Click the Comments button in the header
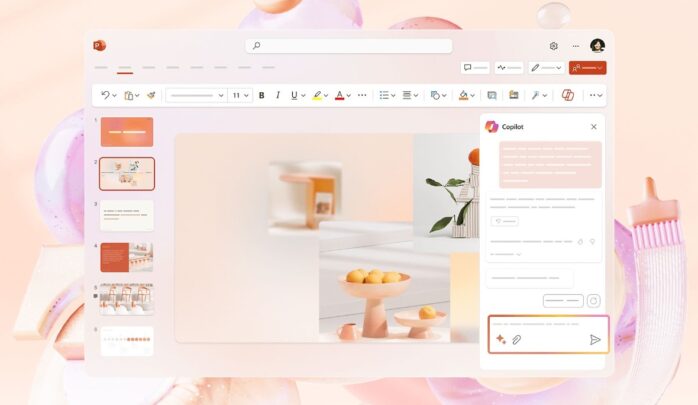The width and height of the screenshot is (698, 405). [x=475, y=68]
